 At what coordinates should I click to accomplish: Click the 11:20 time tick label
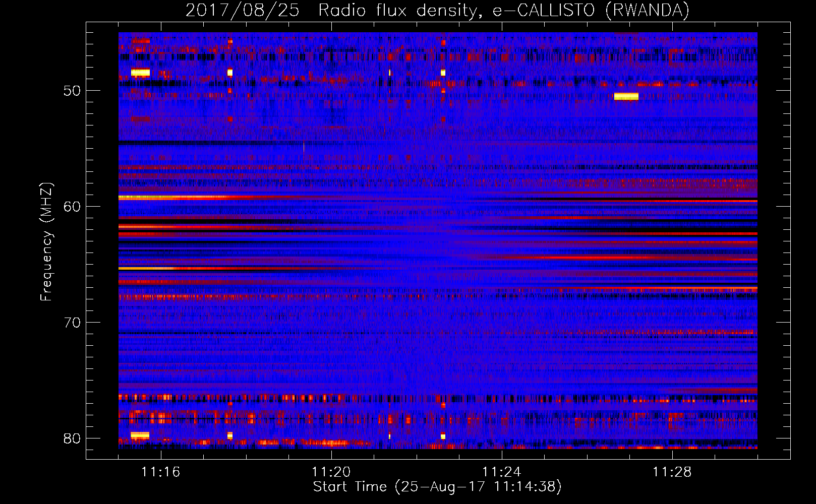[x=331, y=472]
